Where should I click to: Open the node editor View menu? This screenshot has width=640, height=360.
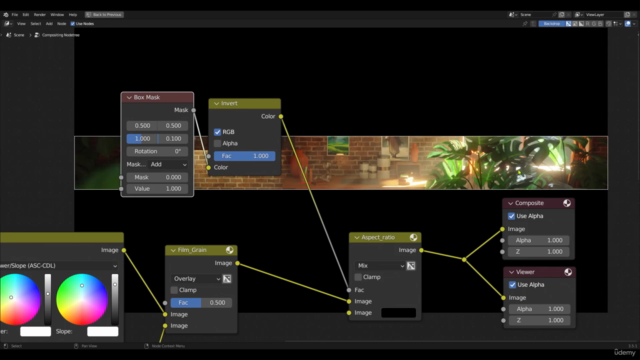[x=21, y=24]
